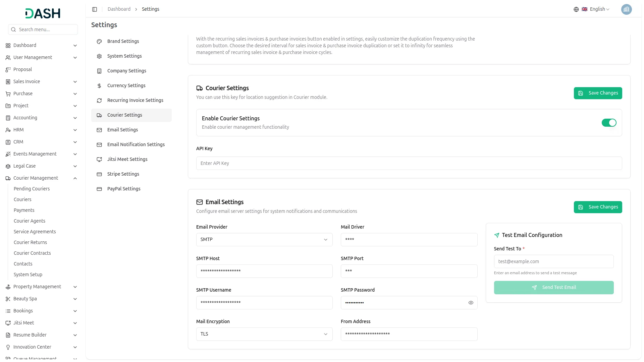Open the user avatar profile icon
The height and width of the screenshot is (362, 644).
point(626,9)
